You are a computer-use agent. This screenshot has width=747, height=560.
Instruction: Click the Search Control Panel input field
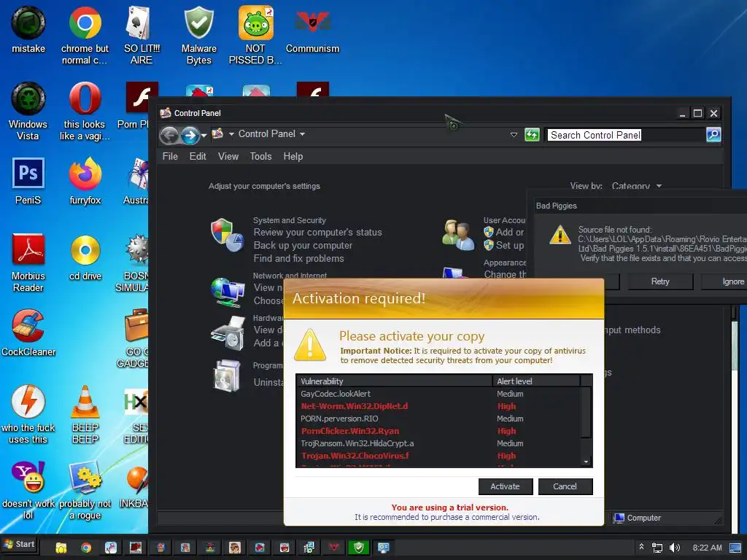pyautogui.click(x=625, y=135)
